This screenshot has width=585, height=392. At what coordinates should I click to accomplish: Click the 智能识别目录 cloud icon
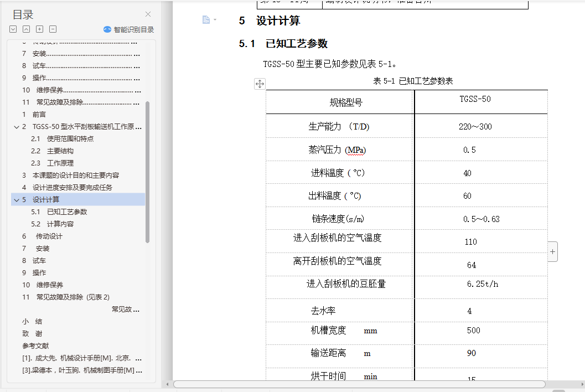click(107, 29)
